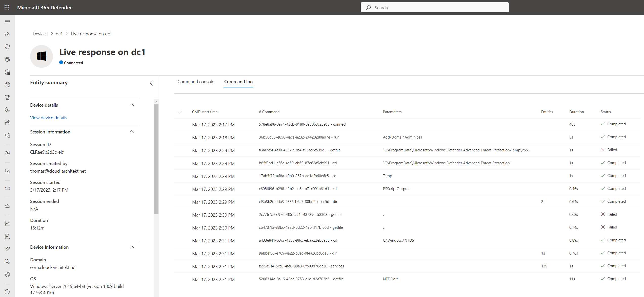644x297 pixels.
Task: Select the Add-DomainAdmin.ps1 run command row
Action: (299, 137)
